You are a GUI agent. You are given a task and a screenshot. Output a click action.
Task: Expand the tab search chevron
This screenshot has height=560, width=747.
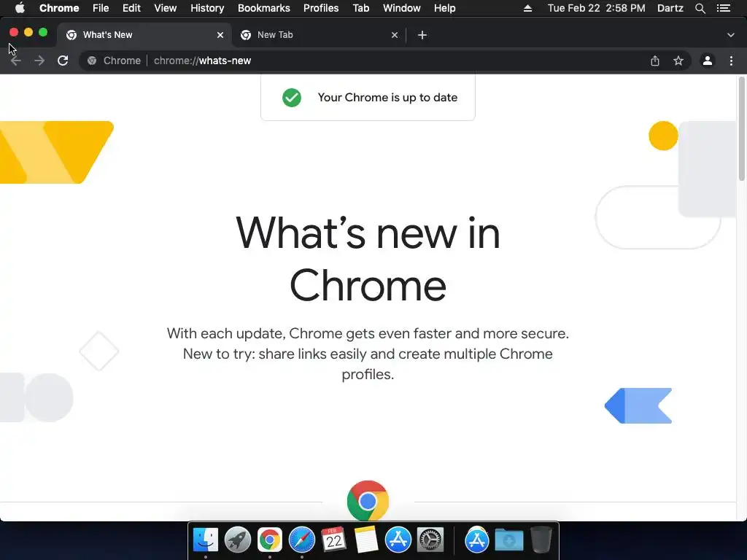point(731,35)
